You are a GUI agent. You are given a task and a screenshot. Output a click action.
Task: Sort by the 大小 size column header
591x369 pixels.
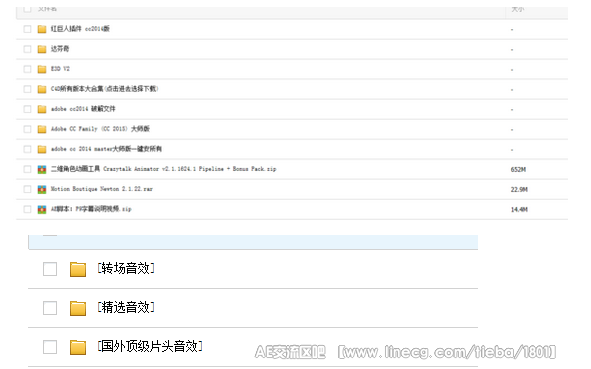[518, 9]
